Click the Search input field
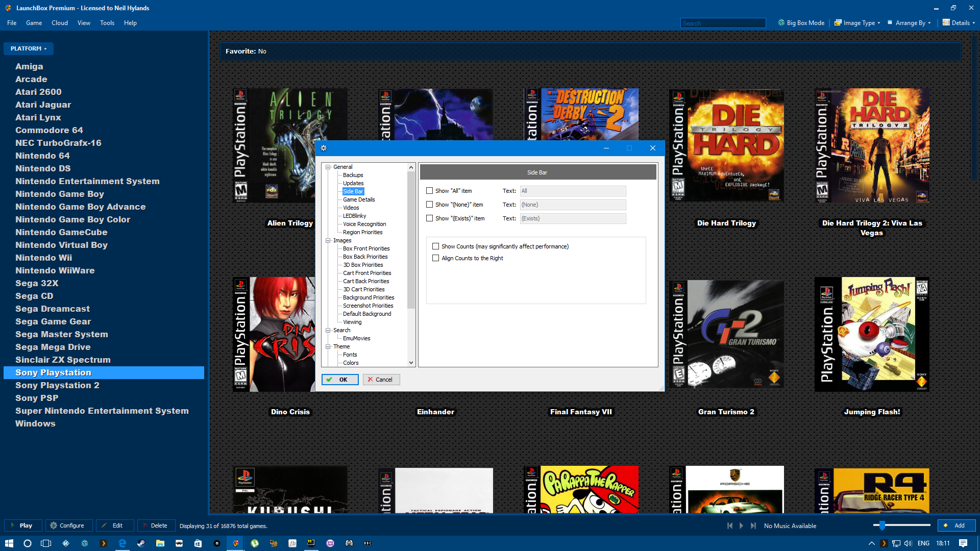The width and height of the screenshot is (980, 551). [723, 23]
